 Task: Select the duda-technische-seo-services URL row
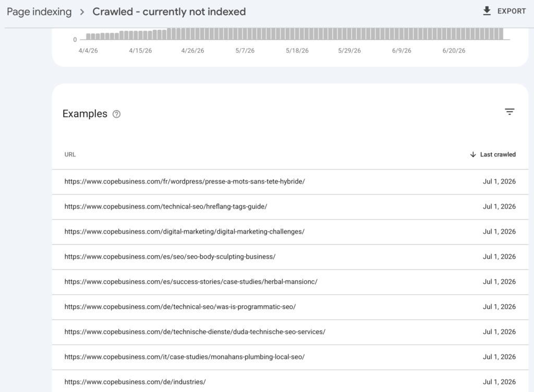coord(290,332)
